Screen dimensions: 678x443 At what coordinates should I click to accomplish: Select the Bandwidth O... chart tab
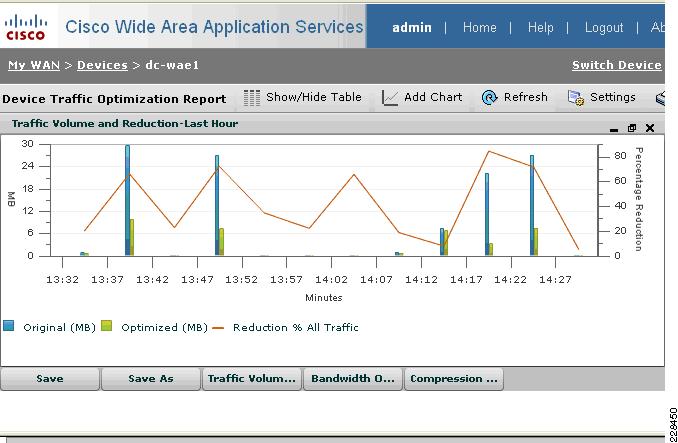353,379
